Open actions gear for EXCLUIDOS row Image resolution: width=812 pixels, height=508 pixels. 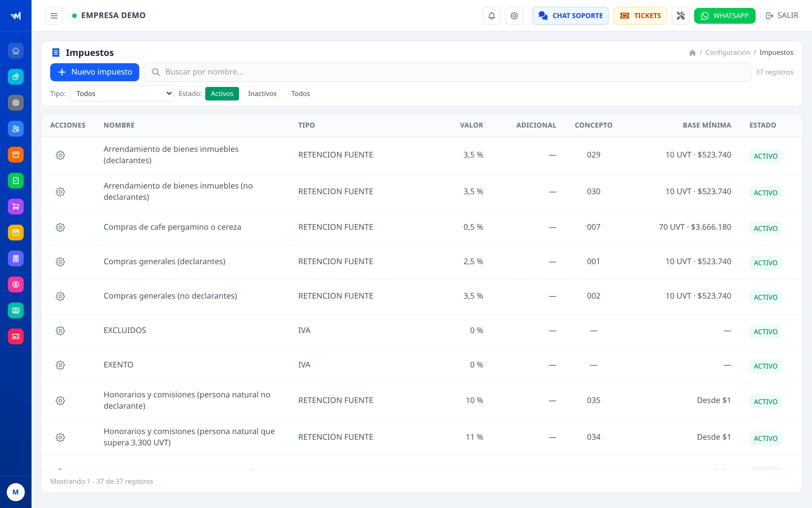(x=60, y=330)
